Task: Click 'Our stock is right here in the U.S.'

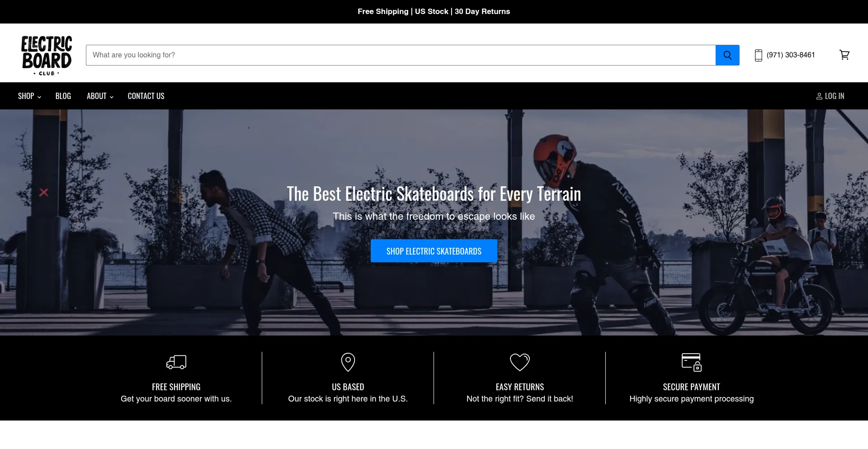Action: coord(348,399)
